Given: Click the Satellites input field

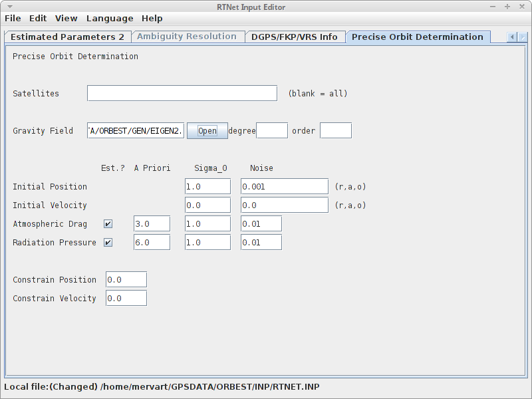Looking at the screenshot, I should (182, 94).
